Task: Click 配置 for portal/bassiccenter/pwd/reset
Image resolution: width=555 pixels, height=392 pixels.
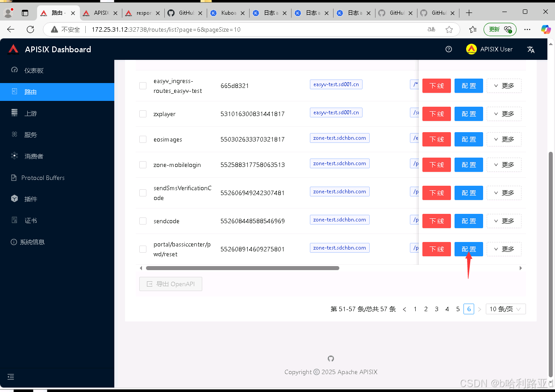Action: coord(469,249)
